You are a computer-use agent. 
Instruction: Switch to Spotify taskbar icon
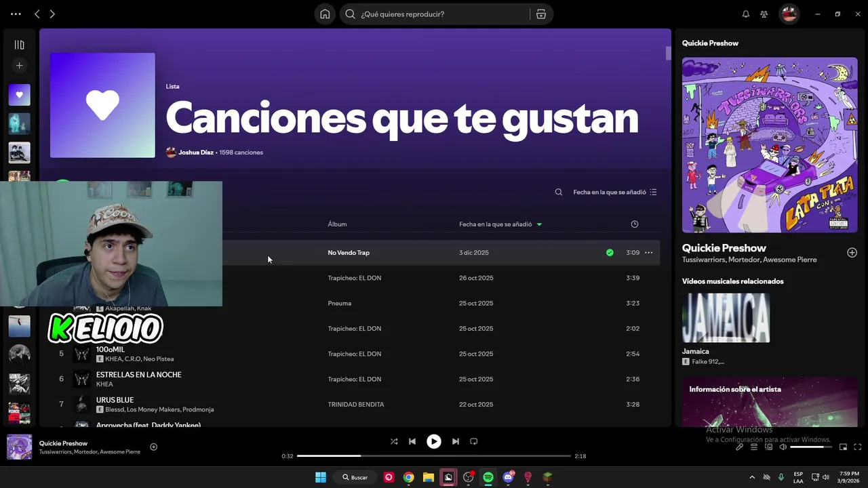pos(488,477)
